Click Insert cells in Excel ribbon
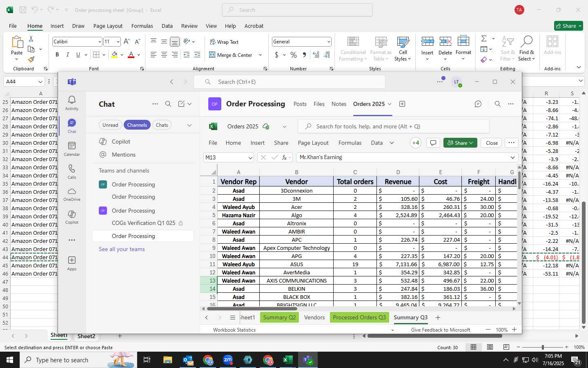This screenshot has height=368, width=588. pyautogui.click(x=428, y=48)
